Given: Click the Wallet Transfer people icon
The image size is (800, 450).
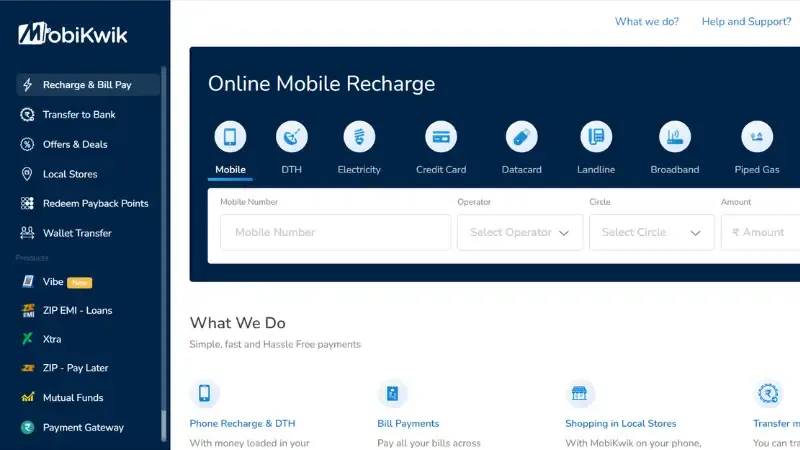Looking at the screenshot, I should coord(27,233).
